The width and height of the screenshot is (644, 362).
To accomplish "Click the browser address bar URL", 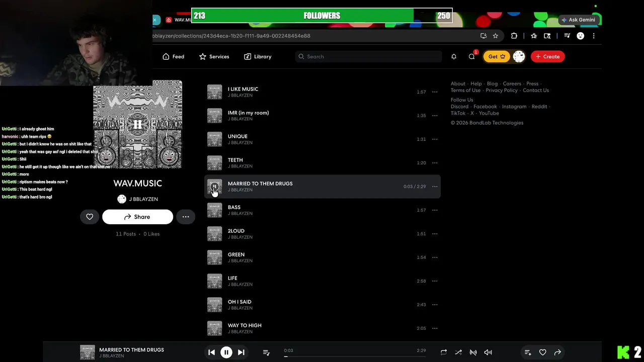I will [231, 36].
